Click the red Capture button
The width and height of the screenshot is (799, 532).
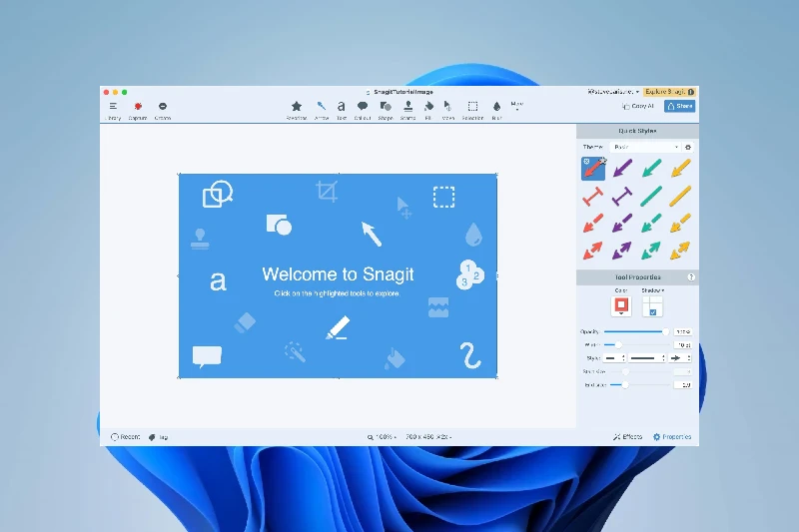(x=138, y=110)
